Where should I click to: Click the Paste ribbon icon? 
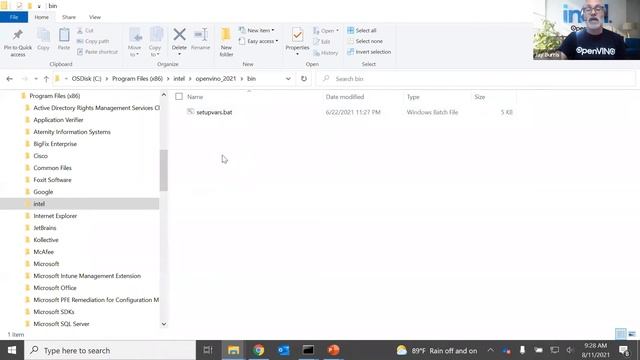(x=64, y=36)
